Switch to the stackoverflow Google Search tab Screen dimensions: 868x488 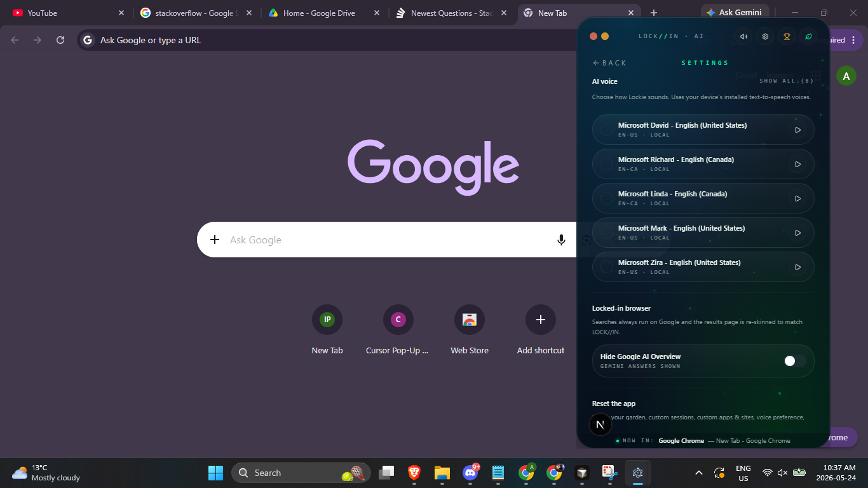coord(196,13)
